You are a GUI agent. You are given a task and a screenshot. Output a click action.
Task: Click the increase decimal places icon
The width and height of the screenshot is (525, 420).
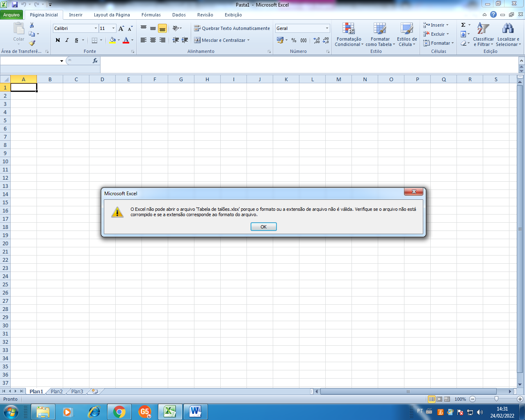317,40
